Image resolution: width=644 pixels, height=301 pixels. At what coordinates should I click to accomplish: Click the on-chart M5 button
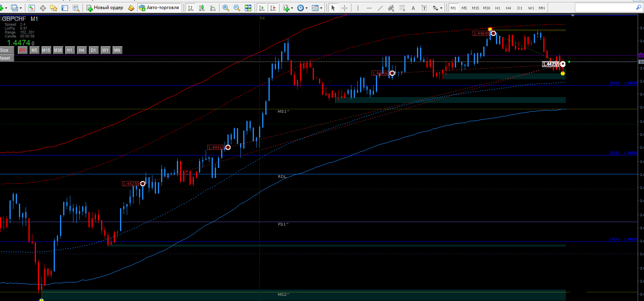[34, 50]
